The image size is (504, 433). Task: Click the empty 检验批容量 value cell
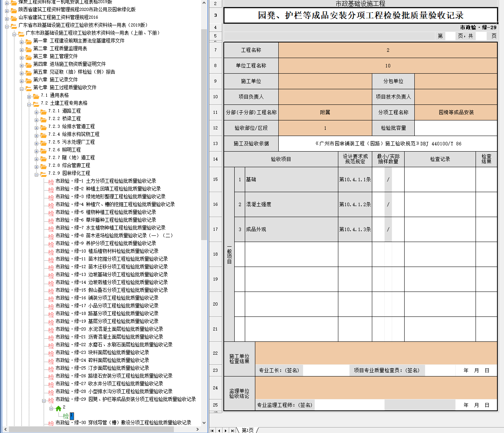[x=456, y=128]
